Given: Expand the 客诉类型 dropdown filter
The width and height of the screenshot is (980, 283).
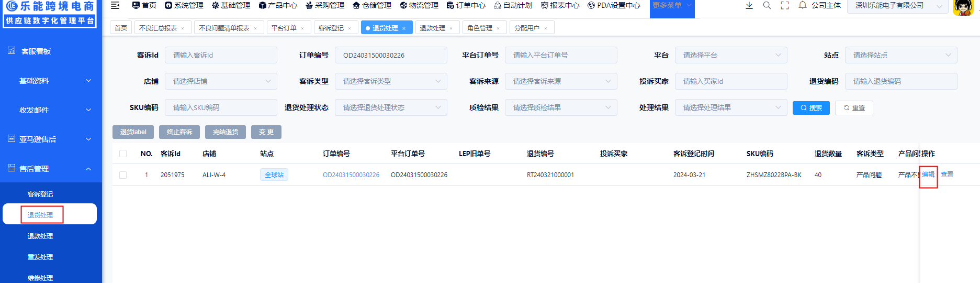Looking at the screenshot, I should click(x=390, y=81).
